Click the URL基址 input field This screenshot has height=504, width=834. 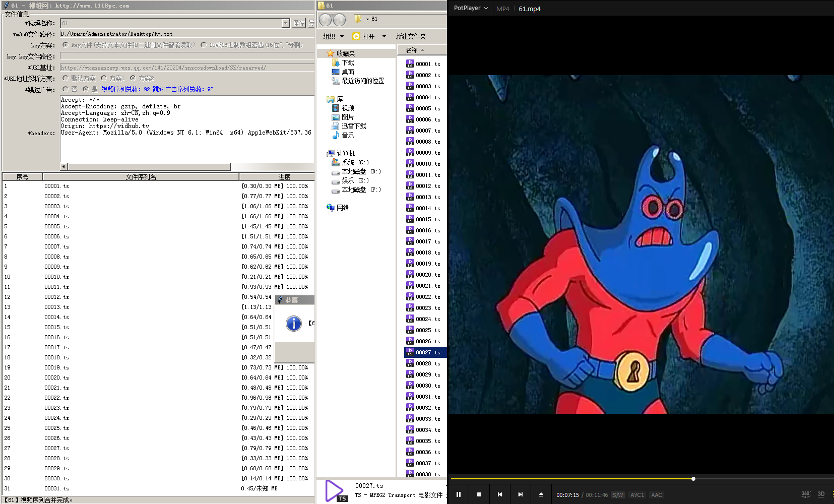point(187,68)
